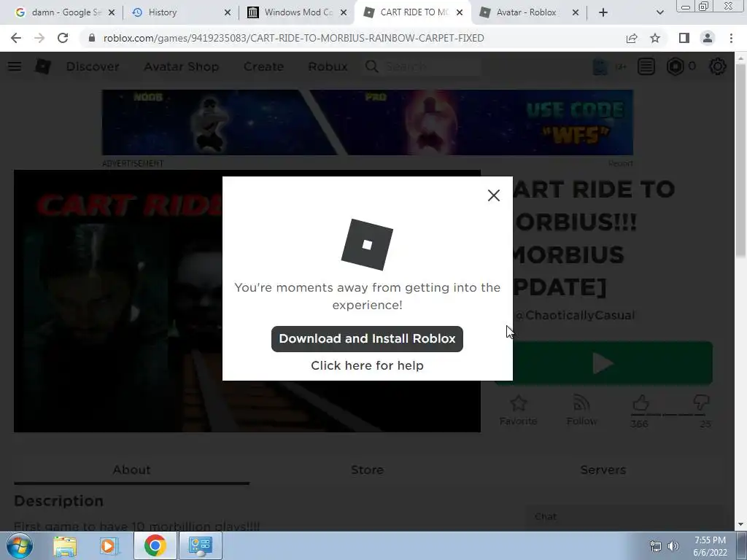The height and width of the screenshot is (560, 747).
Task: Go back to previous page in Chrome
Action: (16, 38)
